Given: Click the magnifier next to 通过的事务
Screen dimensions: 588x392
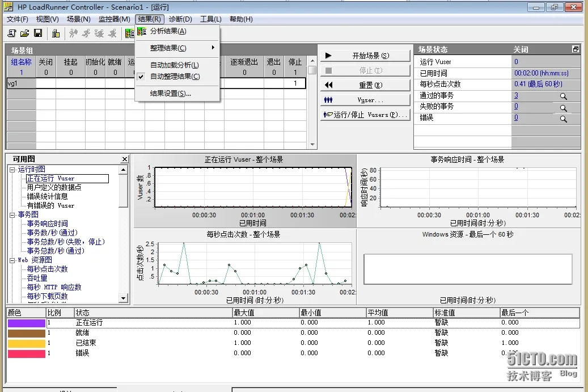Looking at the screenshot, I should pos(563,96).
